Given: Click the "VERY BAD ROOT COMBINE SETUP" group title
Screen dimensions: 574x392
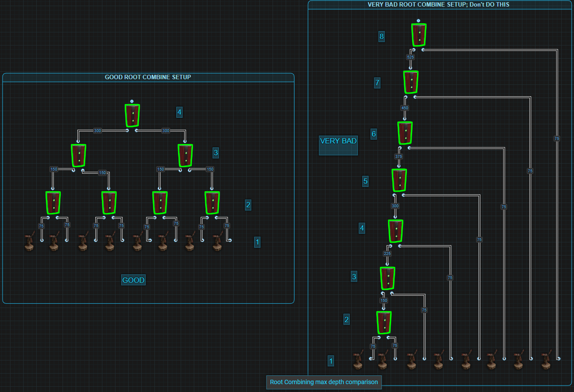Looking at the screenshot, I should point(439,4).
